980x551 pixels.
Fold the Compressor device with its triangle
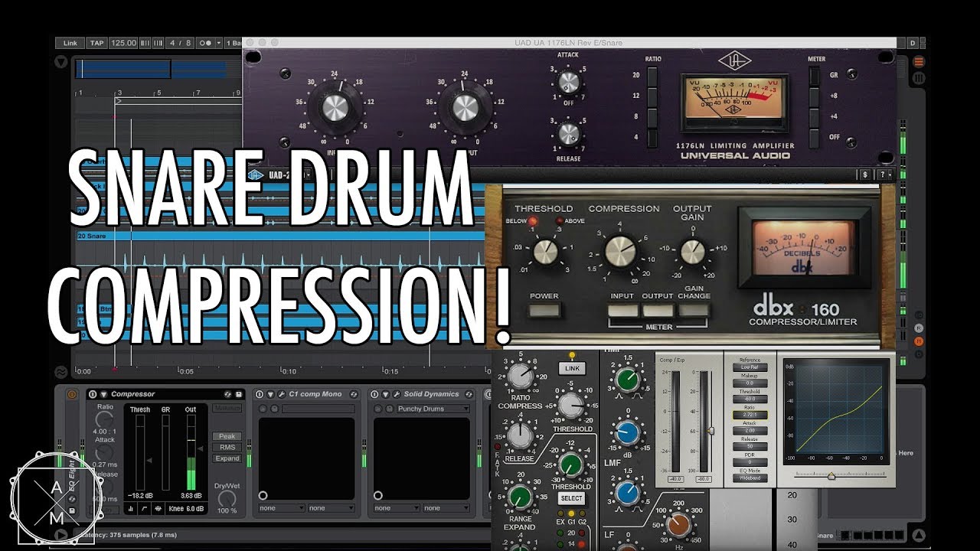103,394
